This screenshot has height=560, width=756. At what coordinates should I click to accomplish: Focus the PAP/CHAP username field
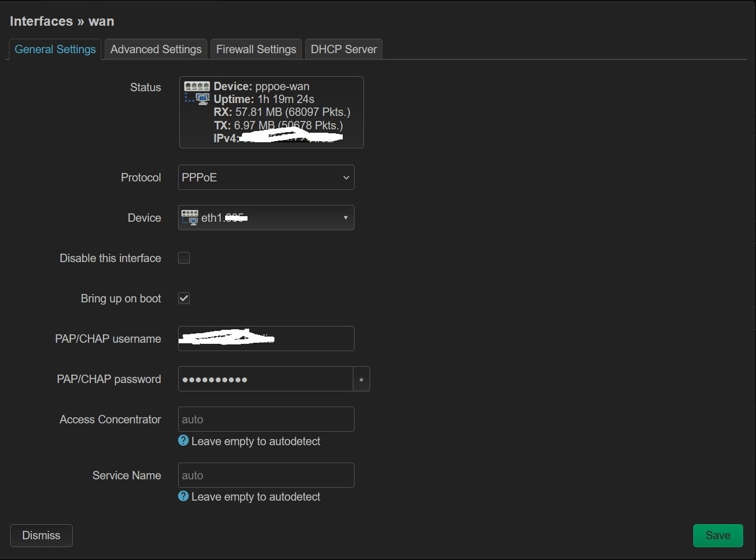[x=266, y=339]
